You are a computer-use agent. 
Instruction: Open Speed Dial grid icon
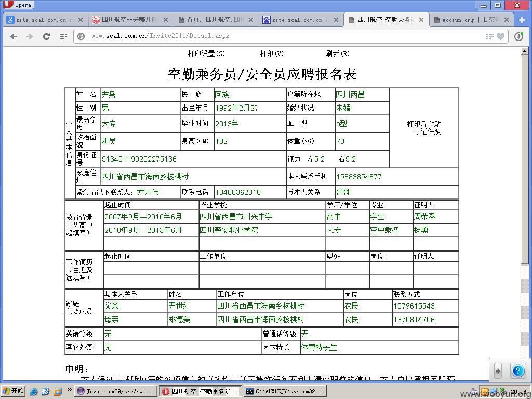(x=63, y=36)
